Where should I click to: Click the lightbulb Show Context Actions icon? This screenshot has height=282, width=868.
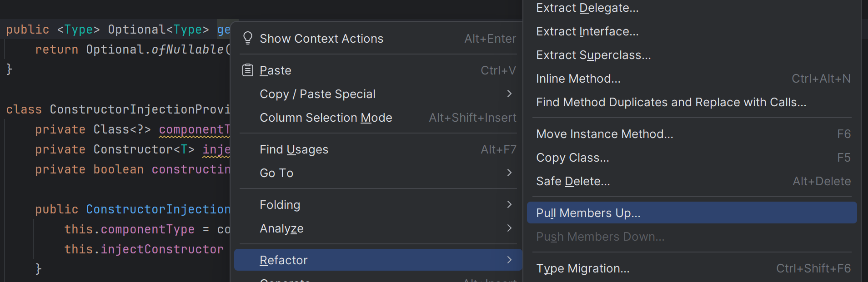248,38
